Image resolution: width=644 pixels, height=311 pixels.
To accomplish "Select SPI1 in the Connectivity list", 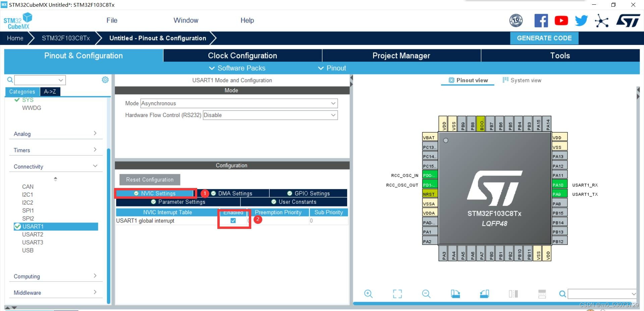I will point(28,210).
